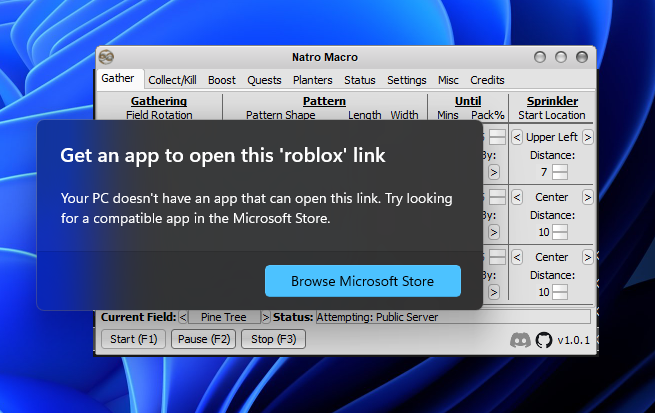Open the Collect/Kill tab

coord(172,80)
